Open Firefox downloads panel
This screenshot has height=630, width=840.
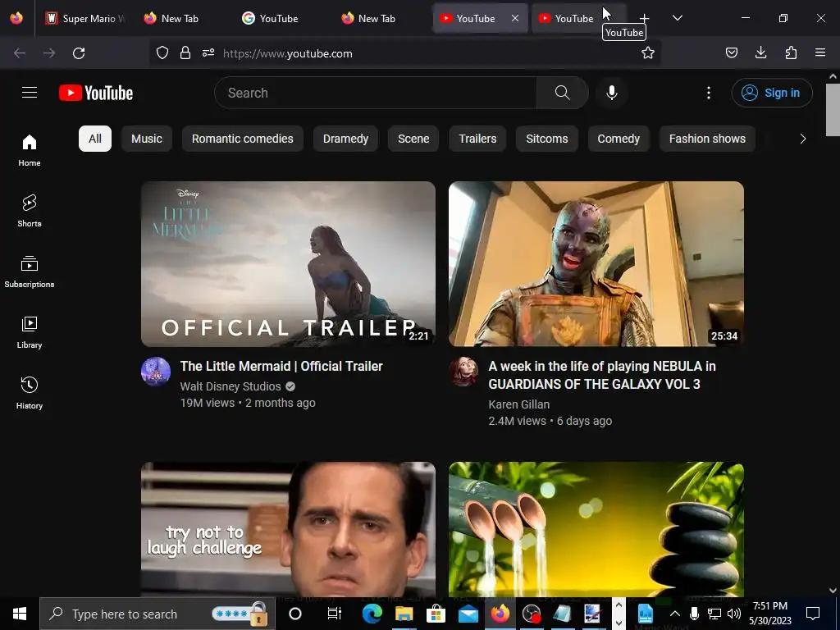pos(760,52)
